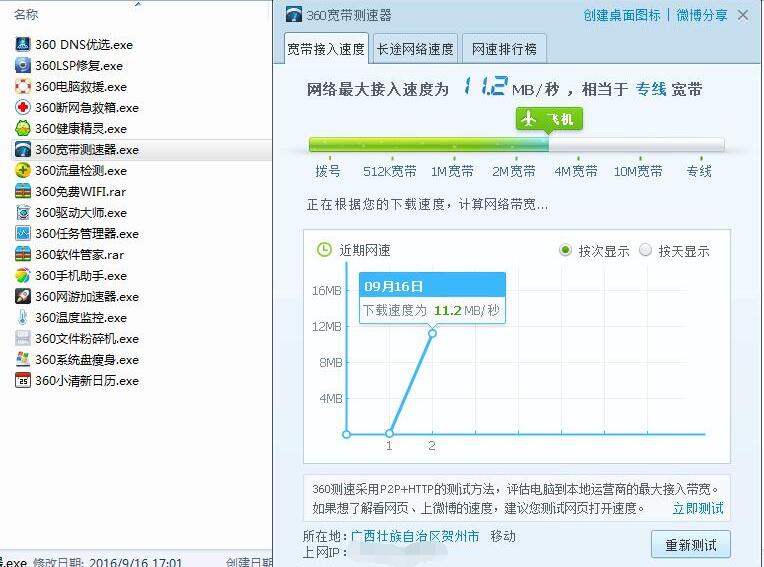Viewport: 764px width, 567px height.
Task: Click the 360小清新日历.exe calendar icon
Action: tap(22, 380)
